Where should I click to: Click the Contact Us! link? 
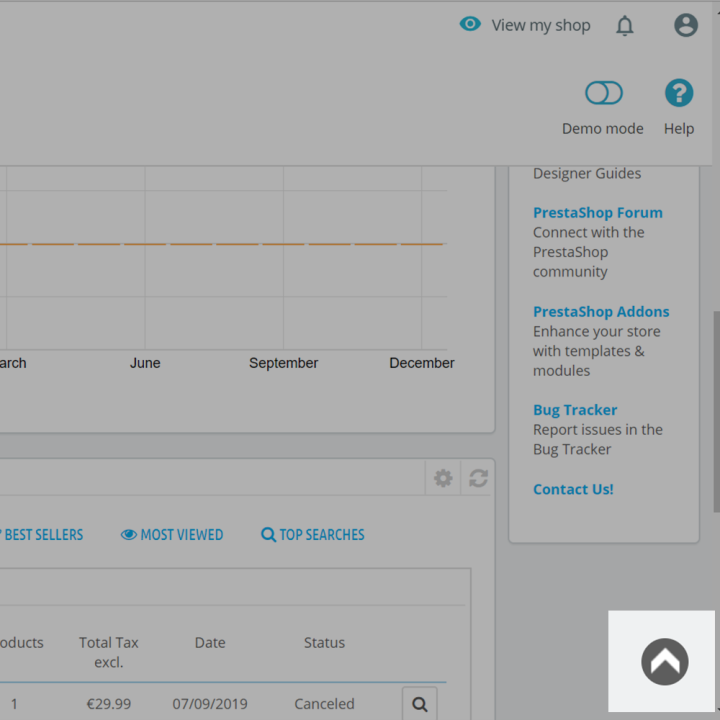573,489
